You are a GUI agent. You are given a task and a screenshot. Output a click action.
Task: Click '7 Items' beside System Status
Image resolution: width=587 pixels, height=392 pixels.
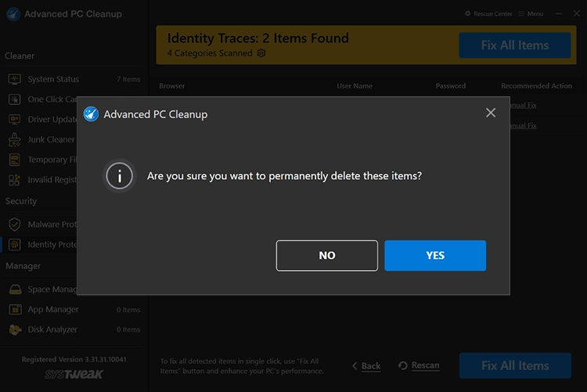(128, 79)
